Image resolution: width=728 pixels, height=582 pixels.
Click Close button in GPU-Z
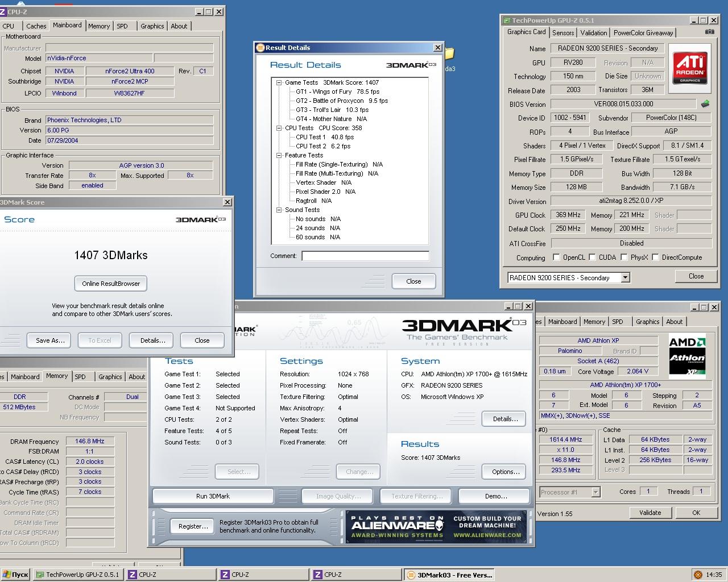point(696,276)
